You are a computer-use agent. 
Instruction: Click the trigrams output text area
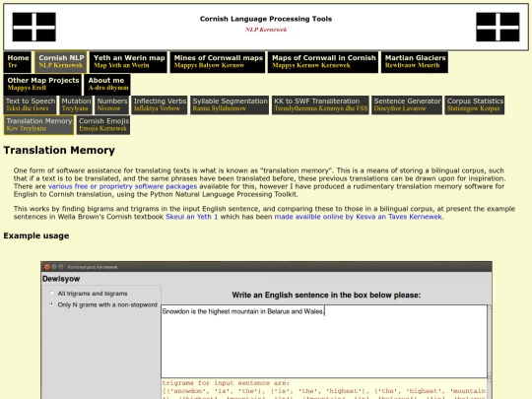coord(324,389)
